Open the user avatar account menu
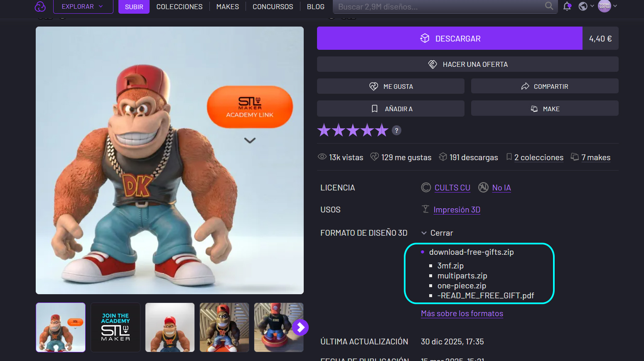Image resolution: width=644 pixels, height=361 pixels. 607,6
